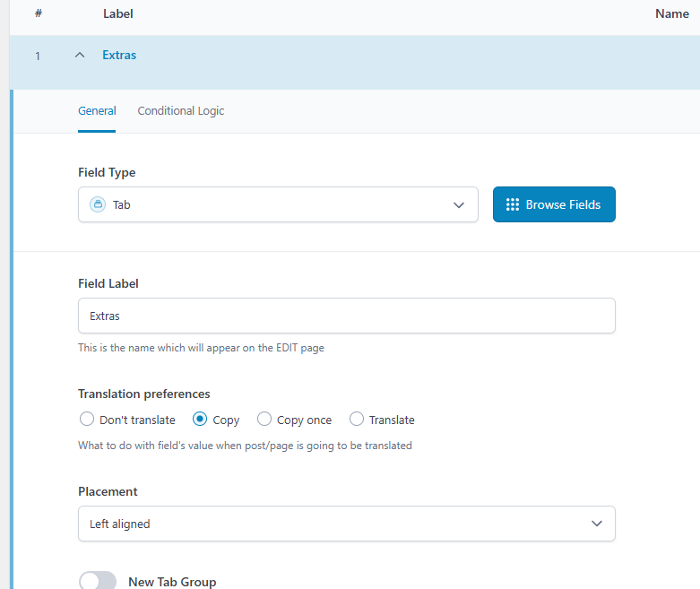
Task: Collapse the Extras field row chevron
Action: point(80,55)
